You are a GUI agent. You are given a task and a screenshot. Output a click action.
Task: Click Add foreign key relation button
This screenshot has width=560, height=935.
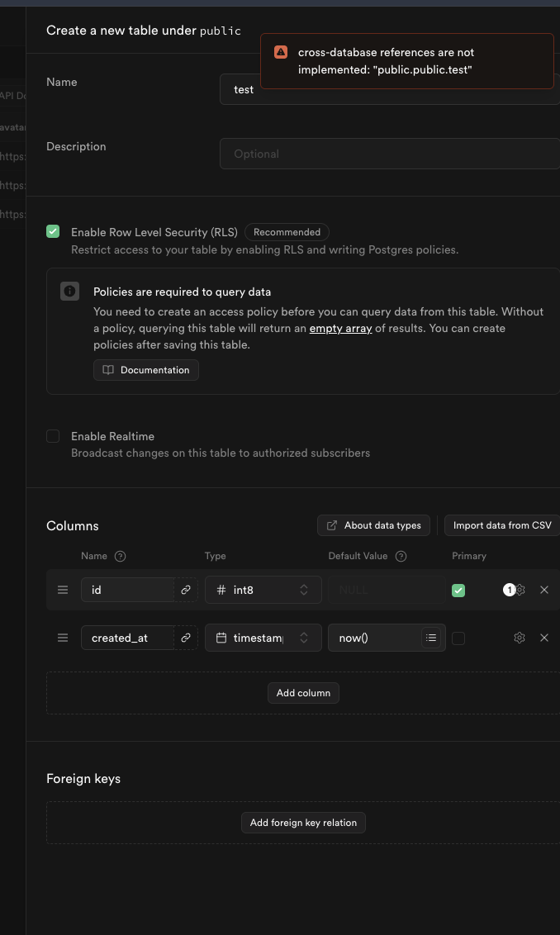(x=303, y=823)
